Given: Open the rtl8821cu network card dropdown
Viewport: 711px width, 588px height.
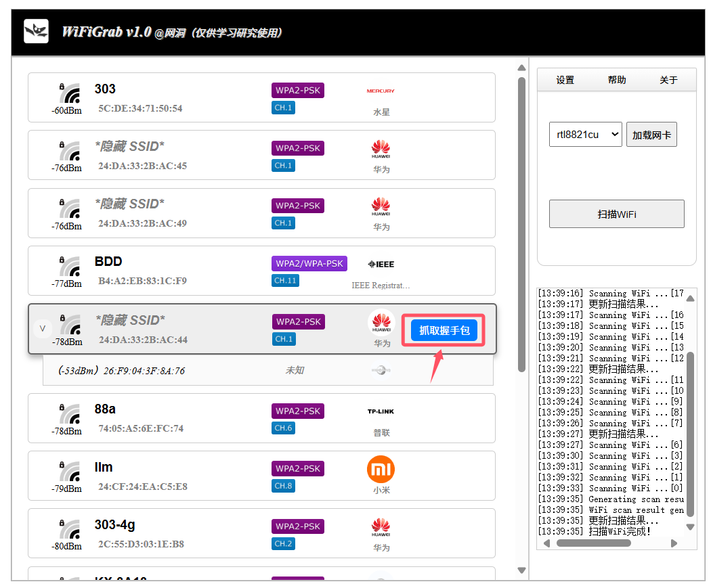Looking at the screenshot, I should point(586,135).
